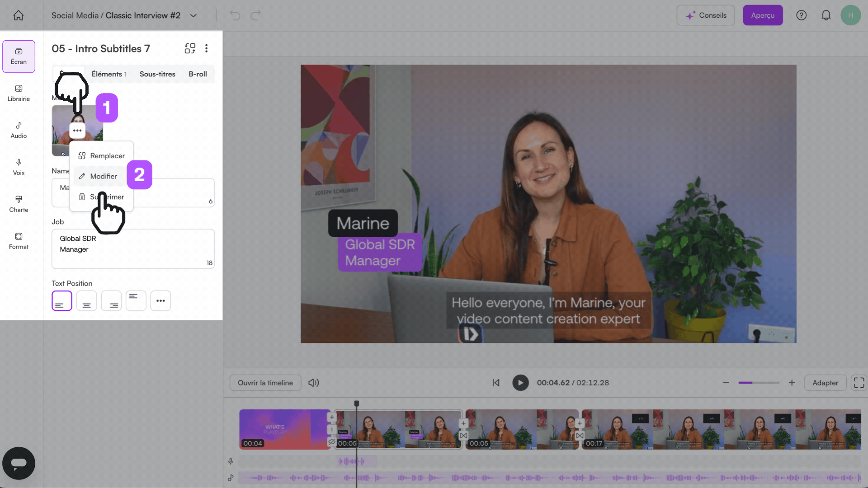This screenshot has height=488, width=868.
Task: Click the timeline playhead marker
Action: (356, 403)
